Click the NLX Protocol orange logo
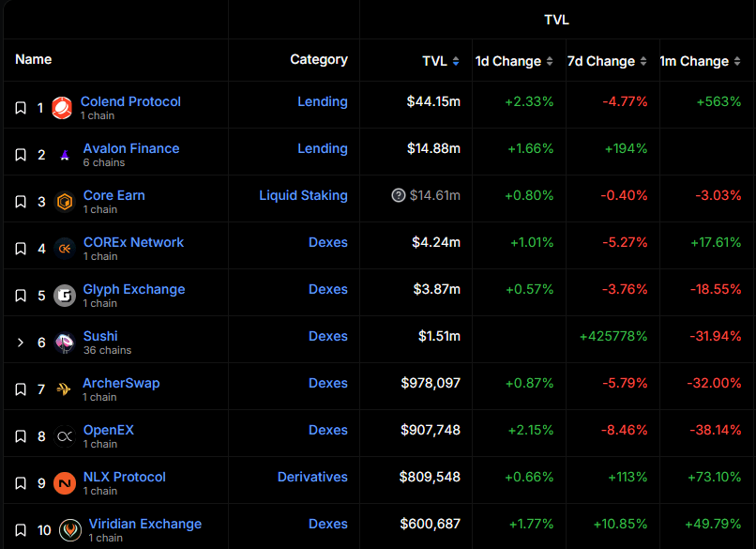Image resolution: width=756 pixels, height=549 pixels. [x=65, y=482]
